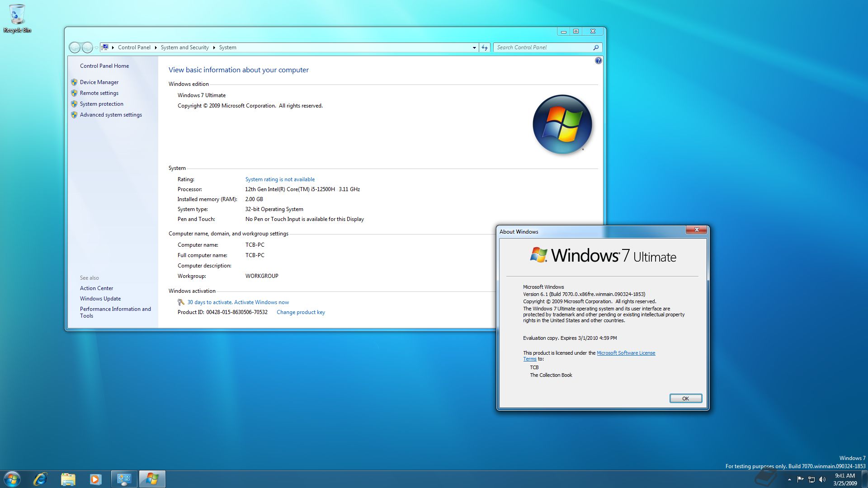Open volume speaker tray icon
The width and height of the screenshot is (868, 488).
point(822,479)
